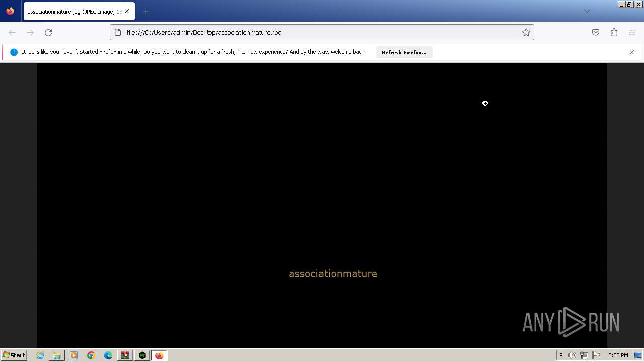The height and width of the screenshot is (362, 644).
Task: Open the Save to Pocket button
Action: point(596,32)
